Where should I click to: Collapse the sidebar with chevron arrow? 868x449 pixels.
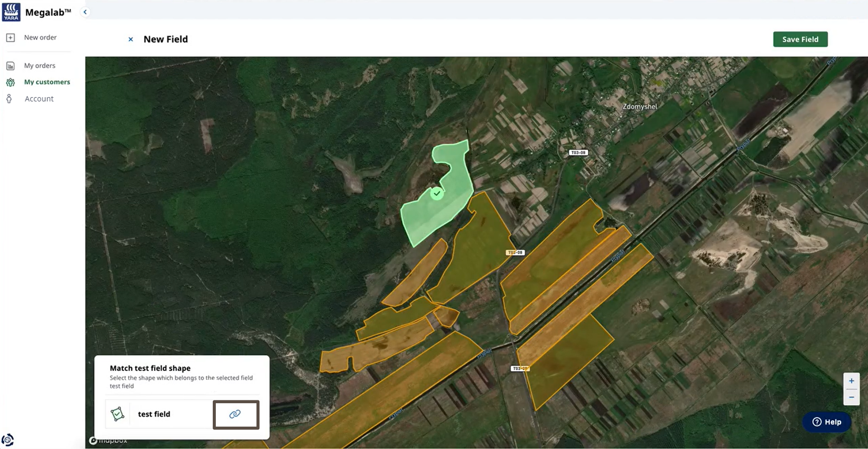85,12
